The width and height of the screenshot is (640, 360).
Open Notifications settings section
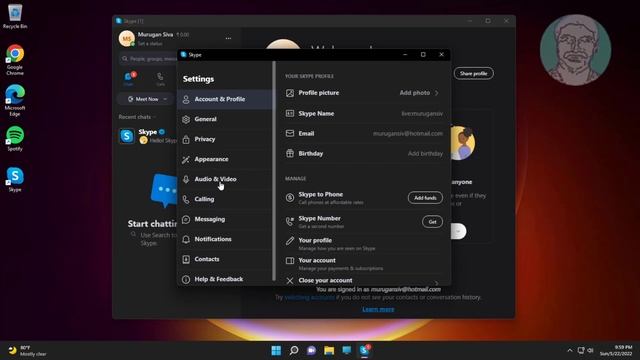[x=224, y=239]
